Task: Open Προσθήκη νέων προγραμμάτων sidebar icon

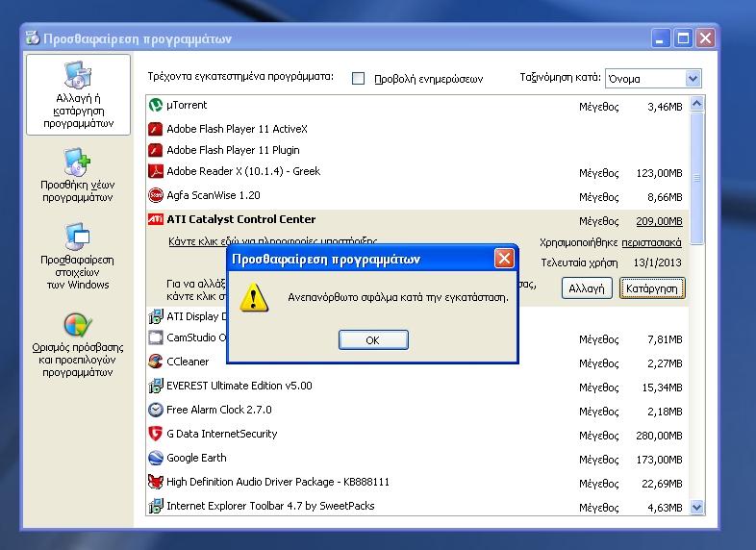Action: (x=78, y=162)
